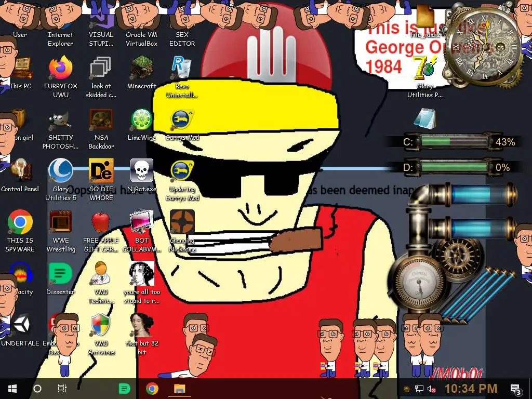Launch the UNDERTALE Unity icon

click(x=22, y=325)
